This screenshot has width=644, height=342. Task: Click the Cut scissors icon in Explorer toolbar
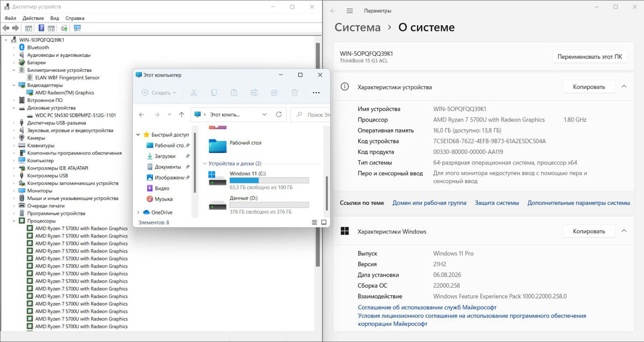[x=194, y=93]
